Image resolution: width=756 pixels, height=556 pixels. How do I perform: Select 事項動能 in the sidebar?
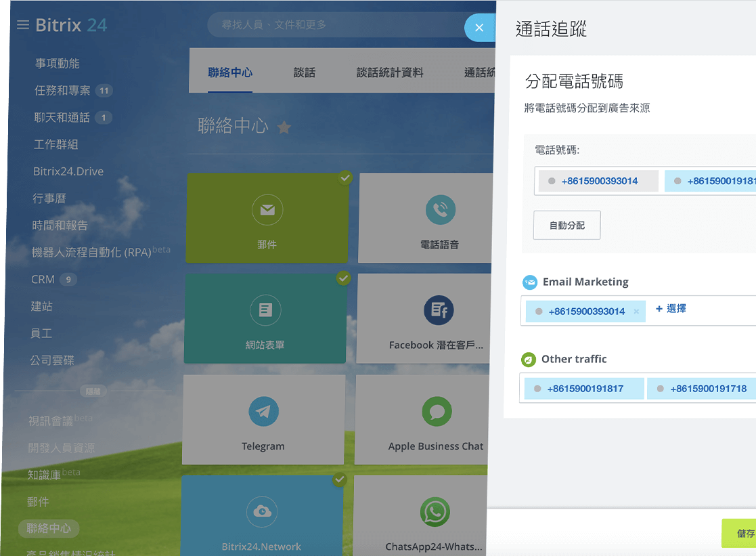coord(58,63)
